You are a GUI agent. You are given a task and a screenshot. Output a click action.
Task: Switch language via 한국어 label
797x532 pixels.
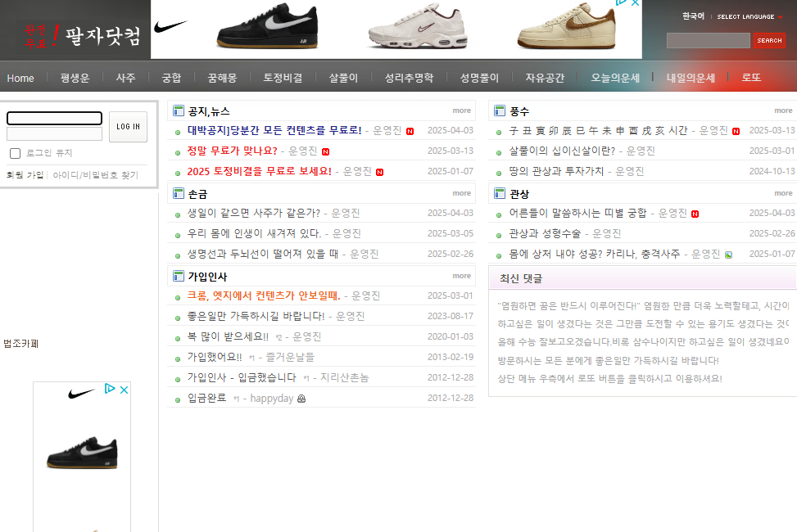click(693, 16)
